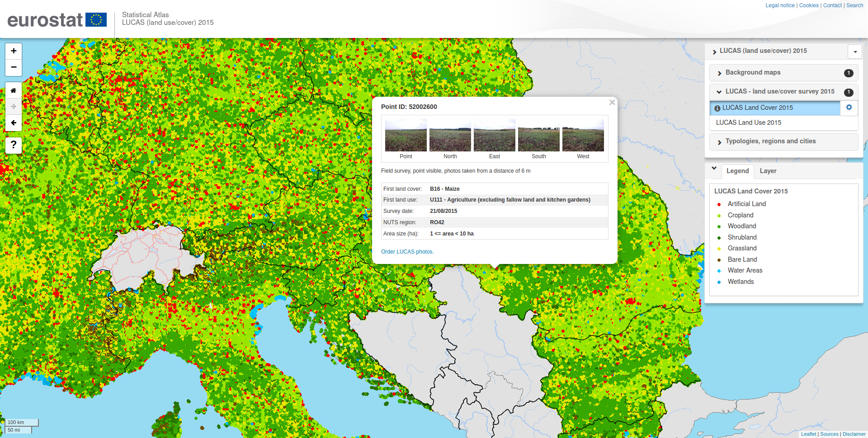Viewport: 868px width, 438px height.
Task: Open the Disclaimer link
Action: tap(854, 434)
